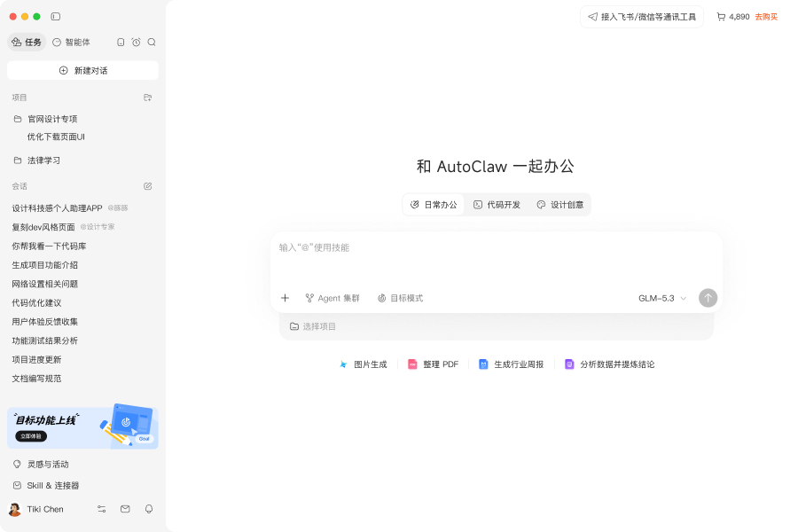Click Tiki Chen's avatar
This screenshot has height=532, width=798.
pos(15,509)
